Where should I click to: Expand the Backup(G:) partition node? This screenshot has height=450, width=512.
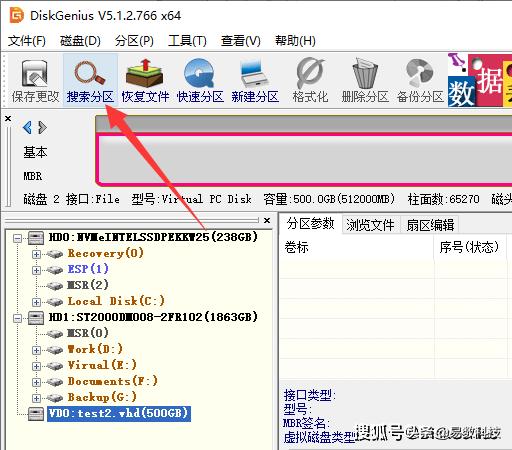tap(36, 398)
